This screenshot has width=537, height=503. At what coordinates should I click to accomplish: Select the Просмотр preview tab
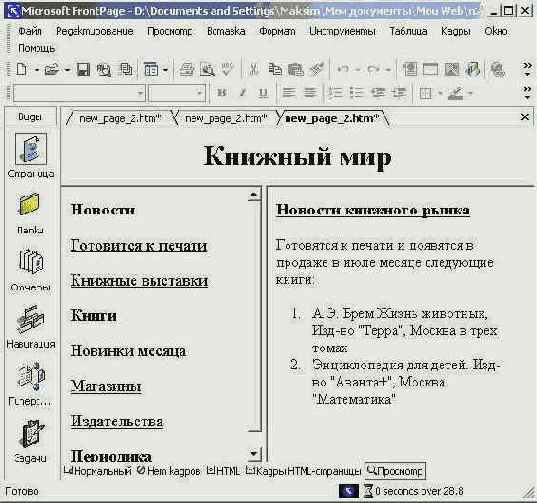[395, 471]
